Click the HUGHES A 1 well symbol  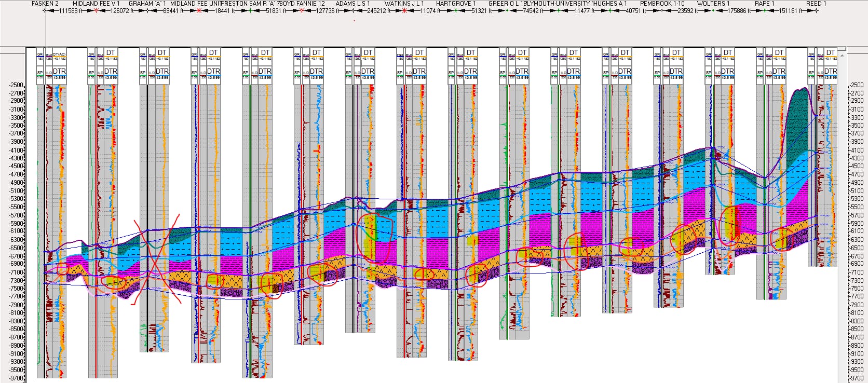tap(610, 10)
